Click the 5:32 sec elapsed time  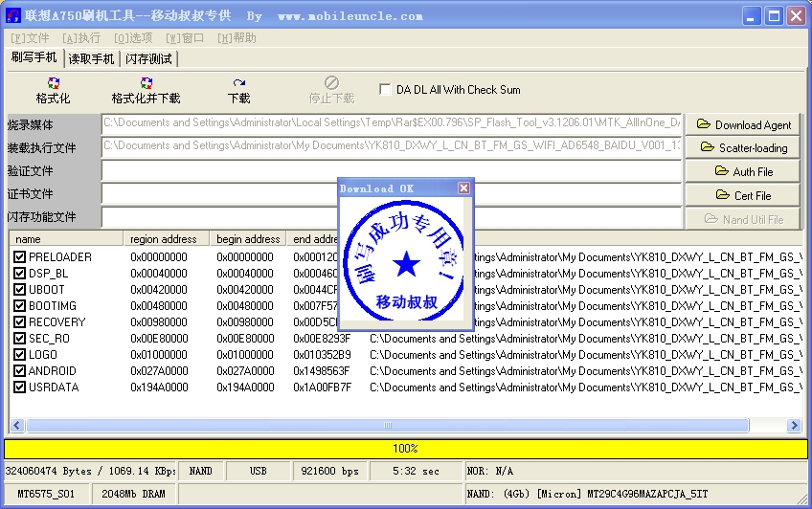tap(416, 472)
